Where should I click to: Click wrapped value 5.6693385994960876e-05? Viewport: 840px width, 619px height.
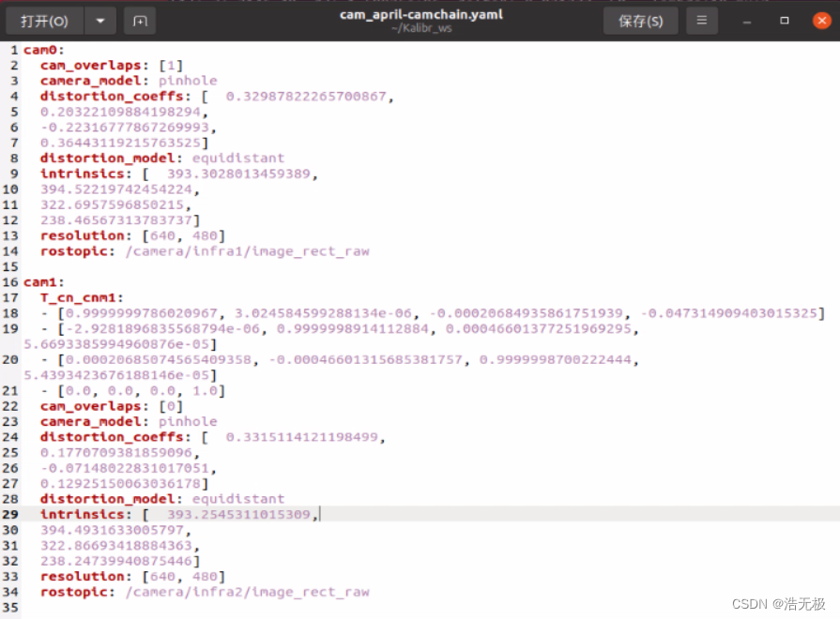click(116, 344)
